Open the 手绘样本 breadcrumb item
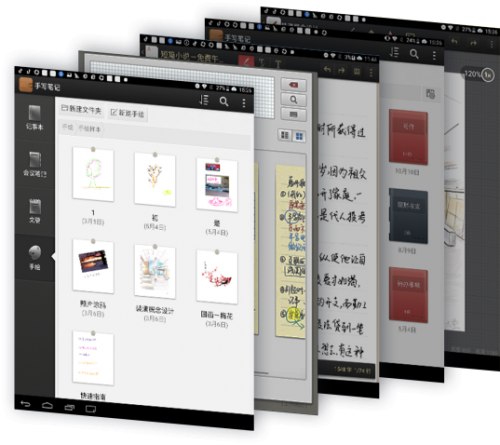500x445 pixels. tap(89, 128)
